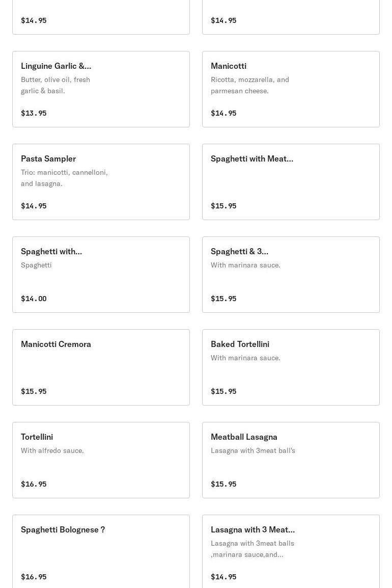This screenshot has height=588, width=392.
Task: Click the partially visible top-left $14.95 card
Action: (x=101, y=17)
